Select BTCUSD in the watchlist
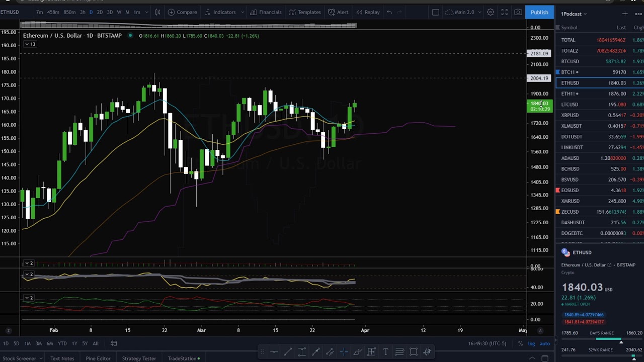 click(x=600, y=61)
